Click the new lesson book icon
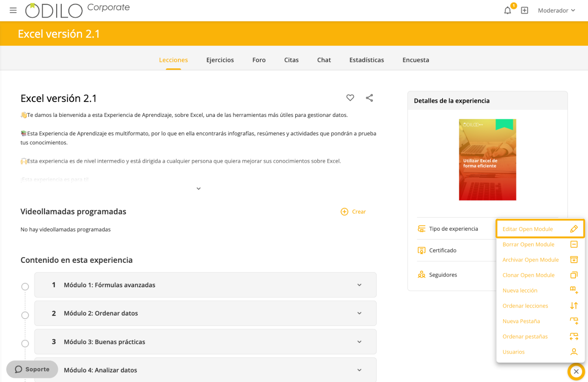The width and height of the screenshot is (588, 382). tap(574, 290)
